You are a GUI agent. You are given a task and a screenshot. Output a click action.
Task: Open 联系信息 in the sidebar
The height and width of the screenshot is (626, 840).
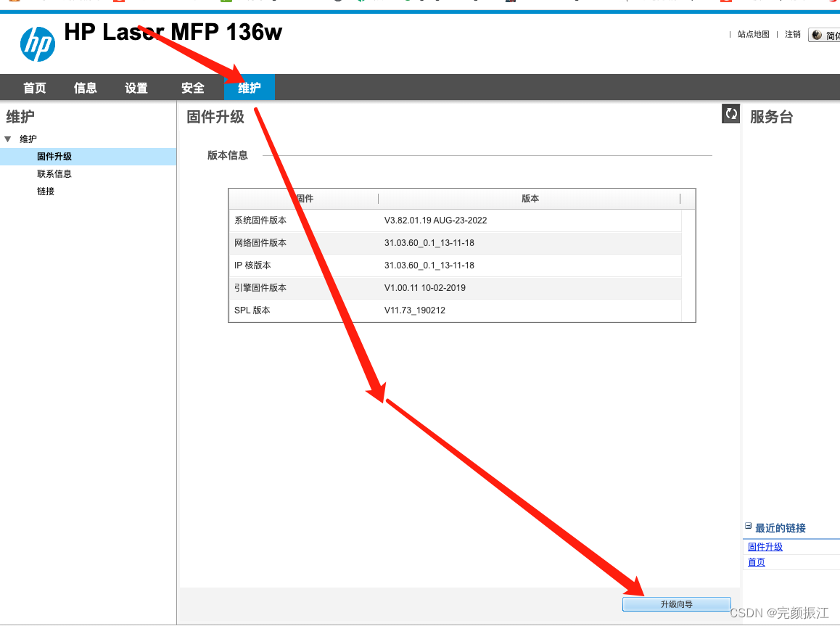(54, 173)
